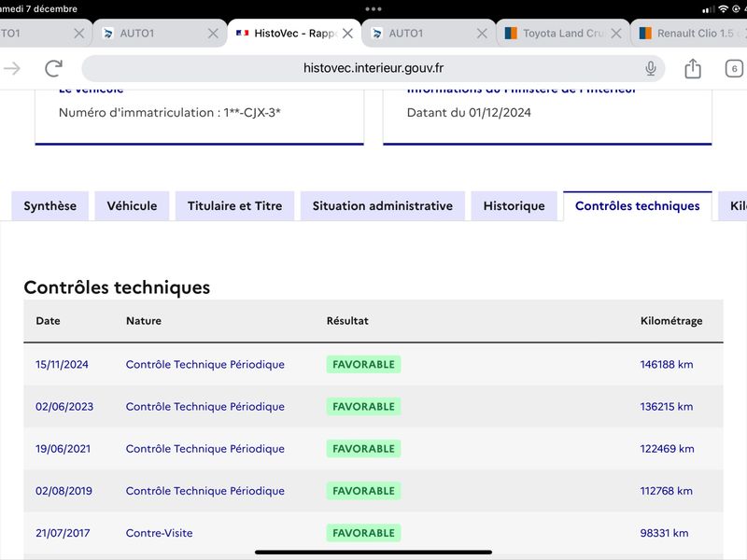The image size is (747, 560).
Task: Close the HistoVec tab
Action: click(347, 34)
